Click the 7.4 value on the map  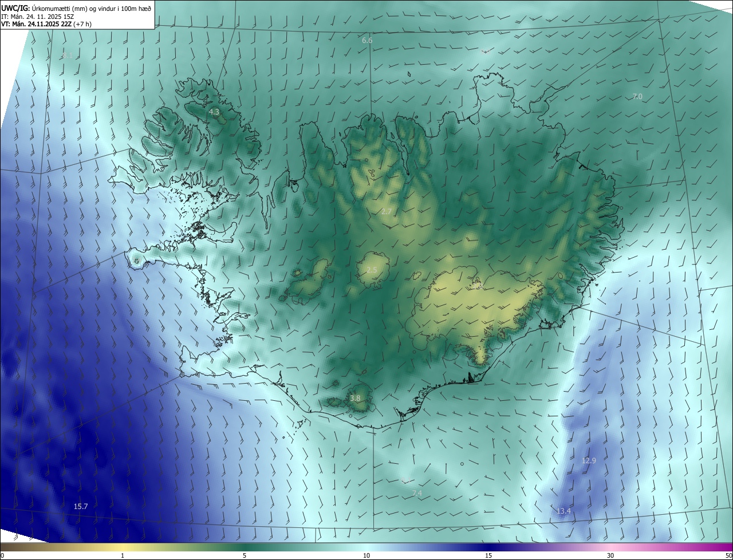coord(417,493)
